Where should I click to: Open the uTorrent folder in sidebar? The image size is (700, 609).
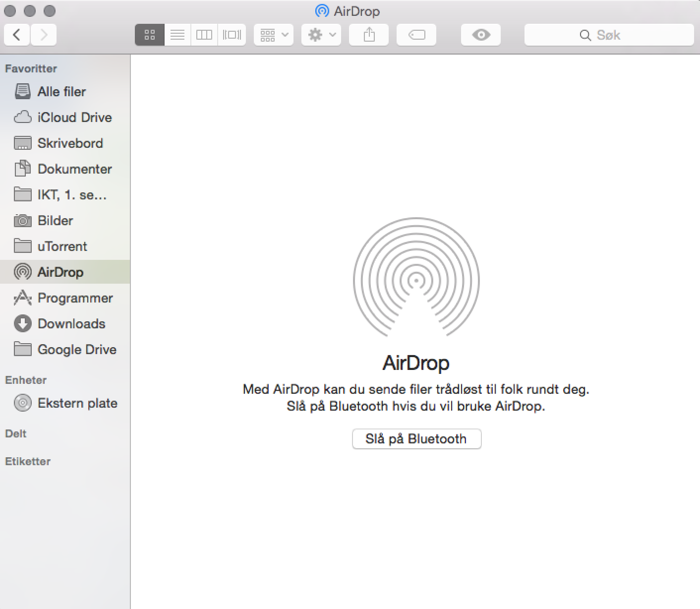65,246
